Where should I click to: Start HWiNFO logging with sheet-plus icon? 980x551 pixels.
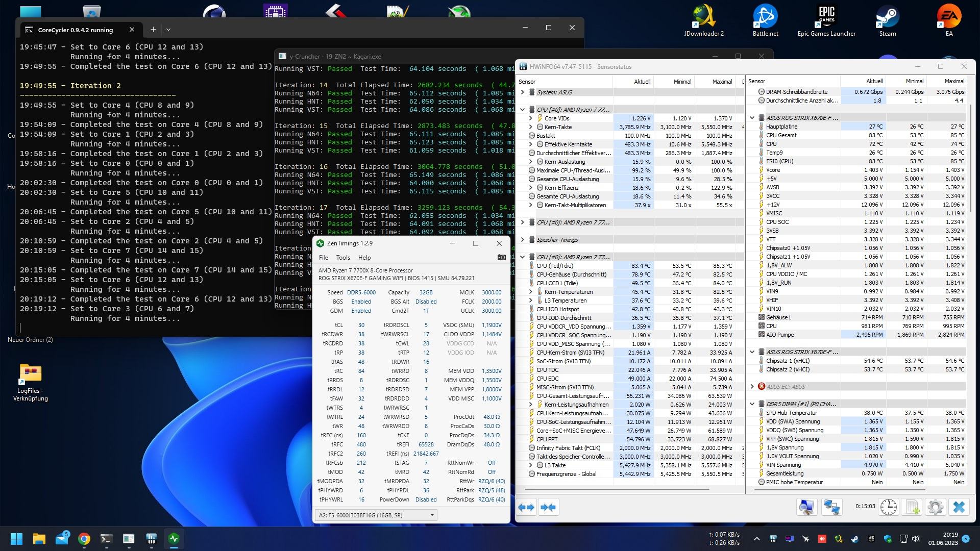click(912, 507)
